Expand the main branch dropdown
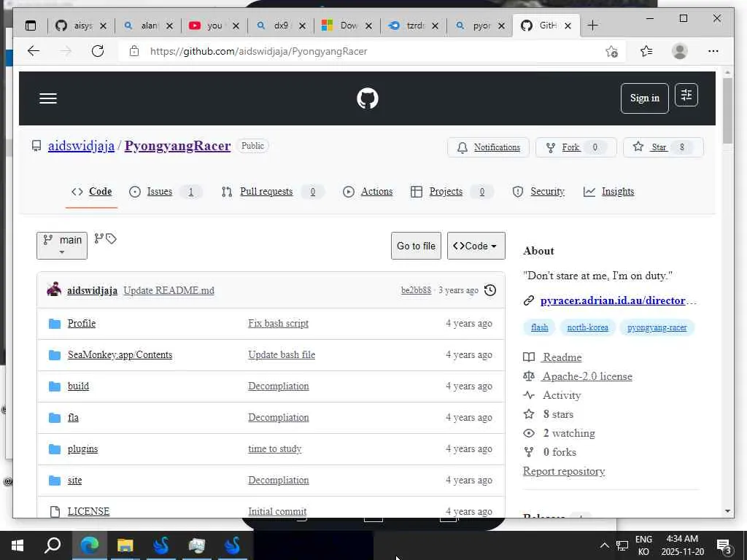 point(62,246)
